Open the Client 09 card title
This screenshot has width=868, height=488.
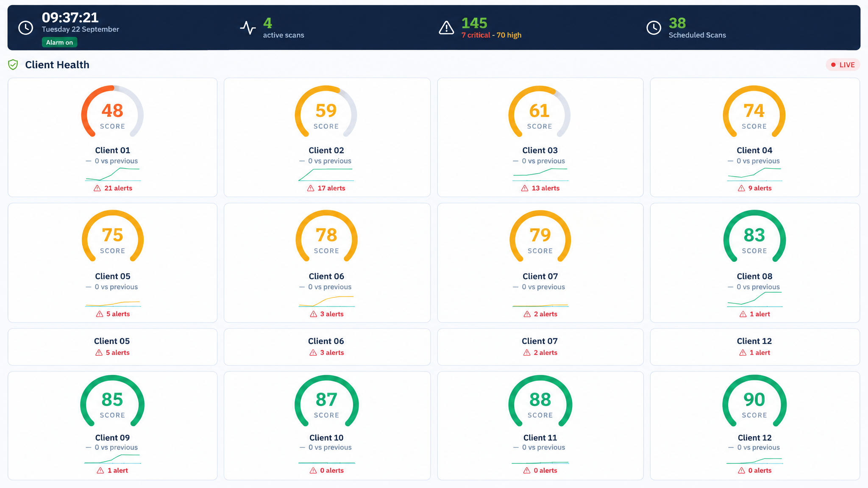112,438
